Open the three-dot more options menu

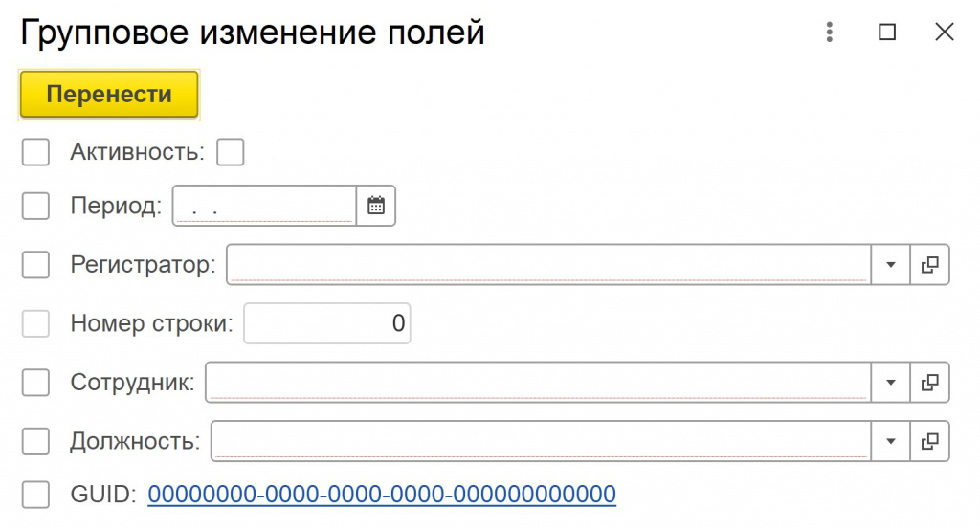pos(830,33)
